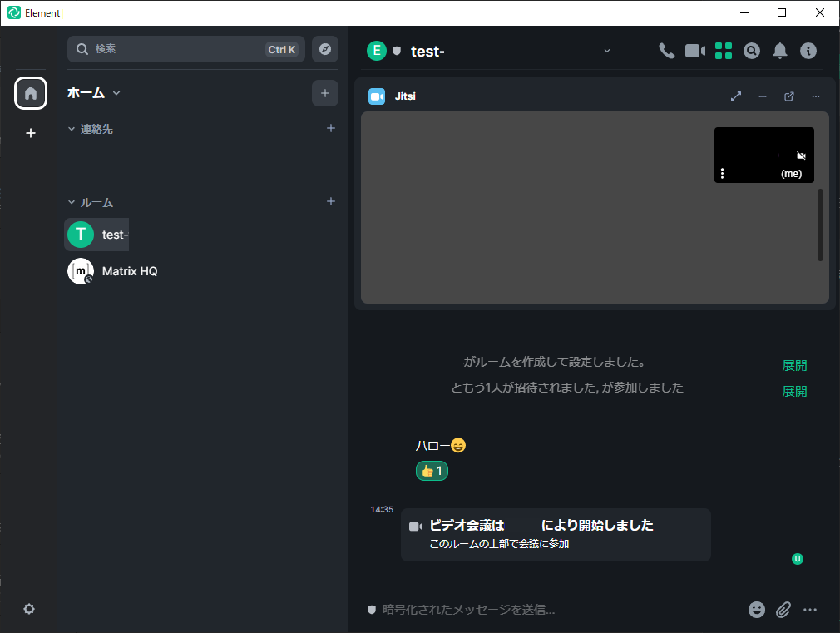Start a voice call
This screenshot has width=840, height=633.
pos(666,51)
